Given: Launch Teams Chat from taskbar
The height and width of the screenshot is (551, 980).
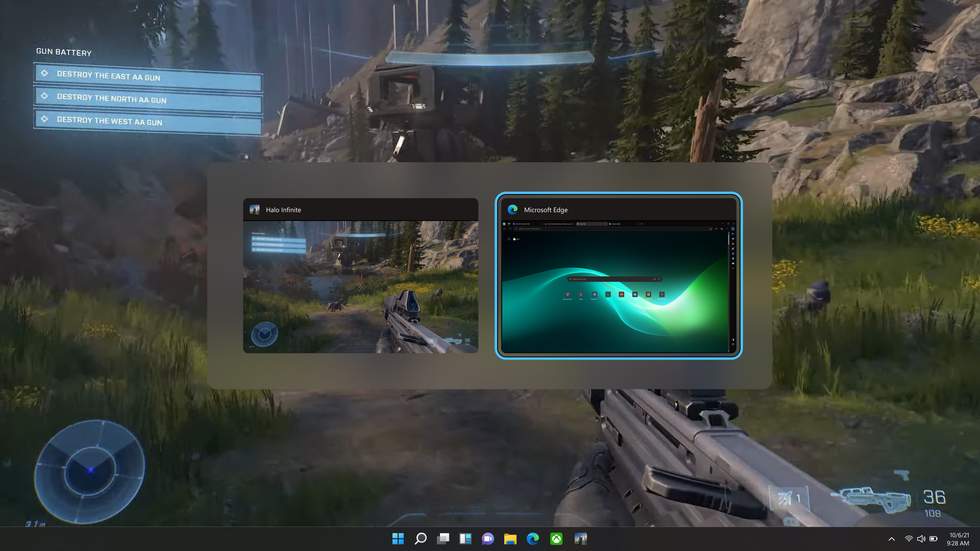Looking at the screenshot, I should [488, 539].
